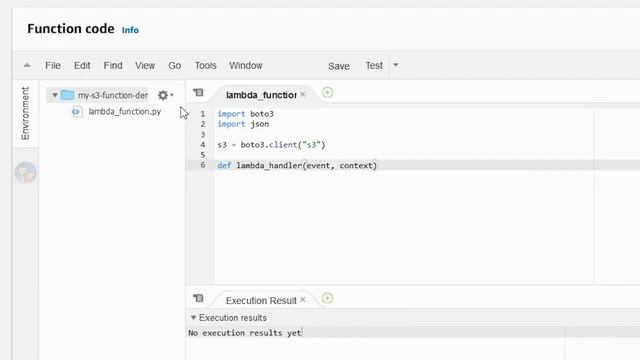The width and height of the screenshot is (640, 360).
Task: Open the results pane tab list icon
Action: [x=198, y=298]
